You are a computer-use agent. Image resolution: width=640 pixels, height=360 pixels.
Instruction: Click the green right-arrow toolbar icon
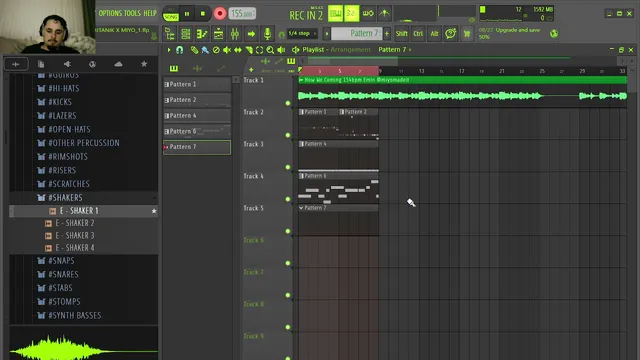pyautogui.click(x=251, y=34)
